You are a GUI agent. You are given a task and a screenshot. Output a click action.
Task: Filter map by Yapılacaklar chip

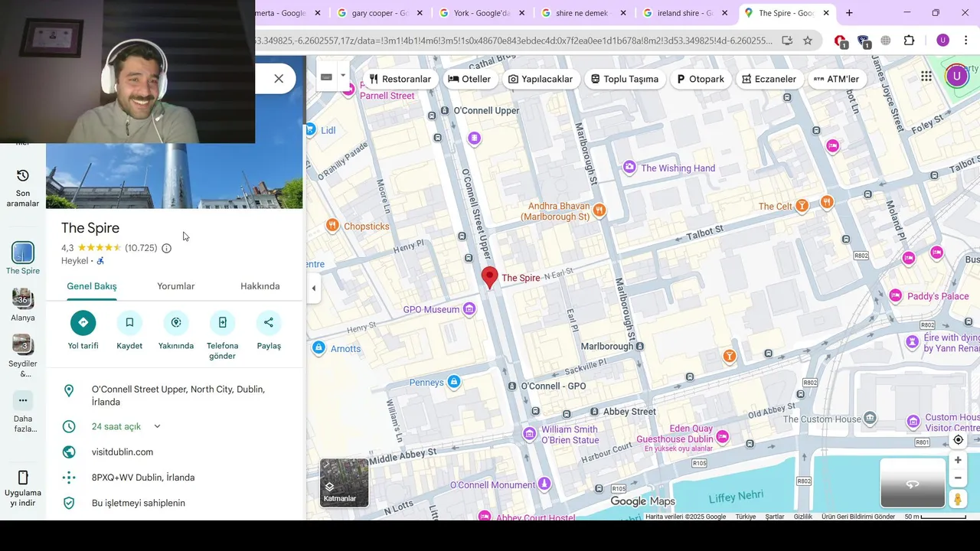coord(541,79)
